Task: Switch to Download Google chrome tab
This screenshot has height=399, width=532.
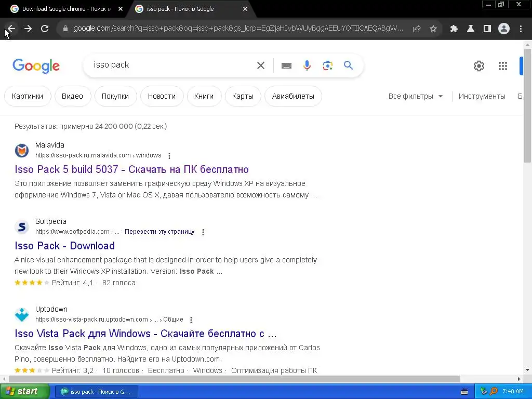Action: pos(66,9)
